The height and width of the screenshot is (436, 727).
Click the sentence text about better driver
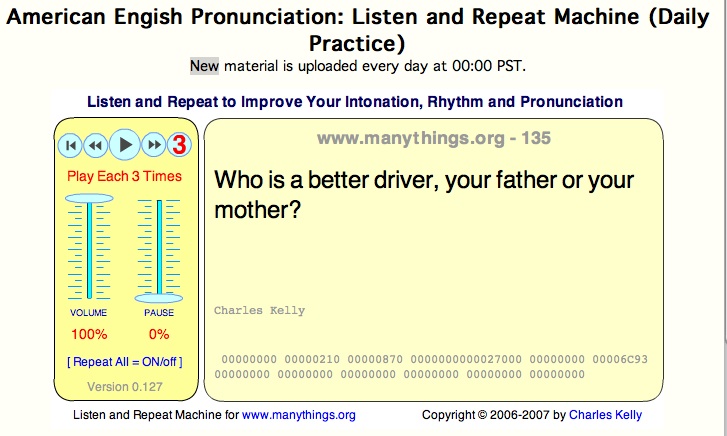[x=423, y=194]
